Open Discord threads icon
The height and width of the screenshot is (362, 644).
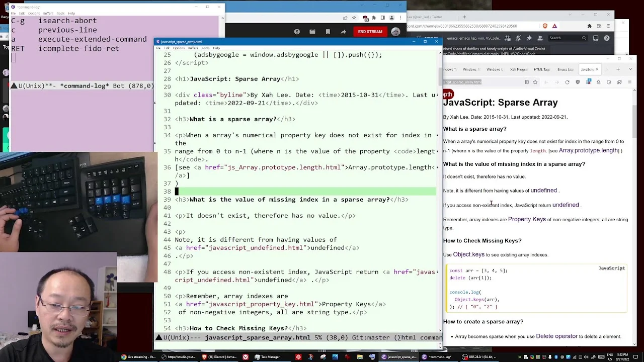507,38
